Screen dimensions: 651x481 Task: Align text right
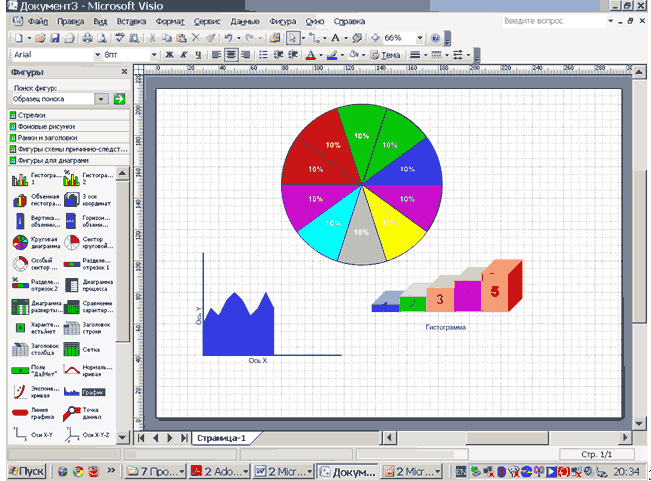[x=245, y=55]
